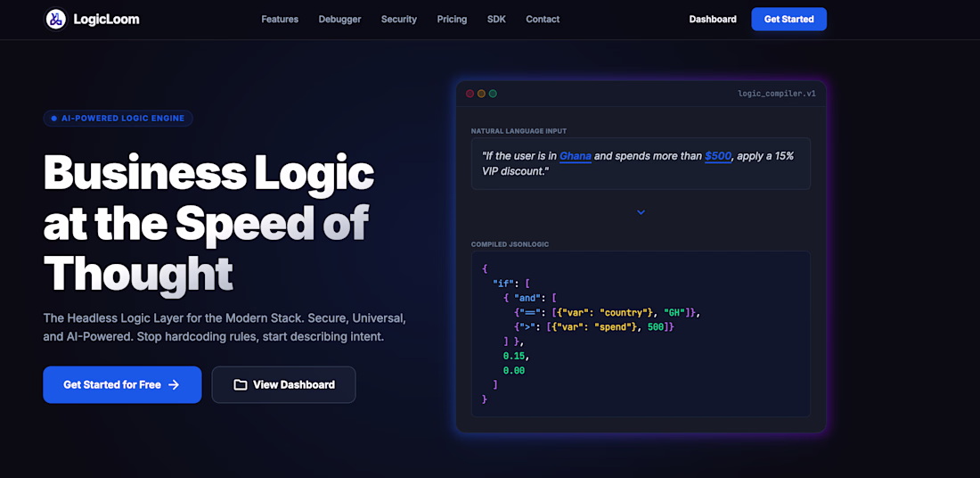Image resolution: width=980 pixels, height=478 pixels.
Task: Click the highlighted $500 variable link
Action: (x=718, y=156)
